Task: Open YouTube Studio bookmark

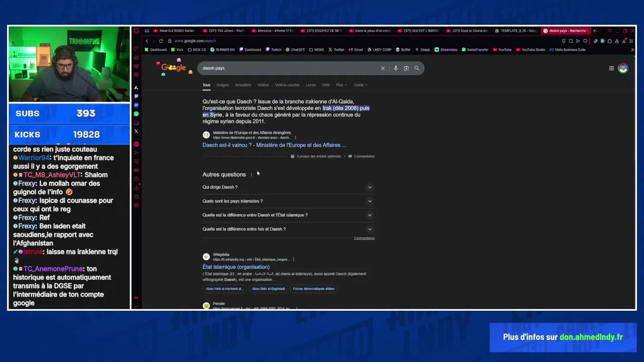Action: pyautogui.click(x=530, y=50)
